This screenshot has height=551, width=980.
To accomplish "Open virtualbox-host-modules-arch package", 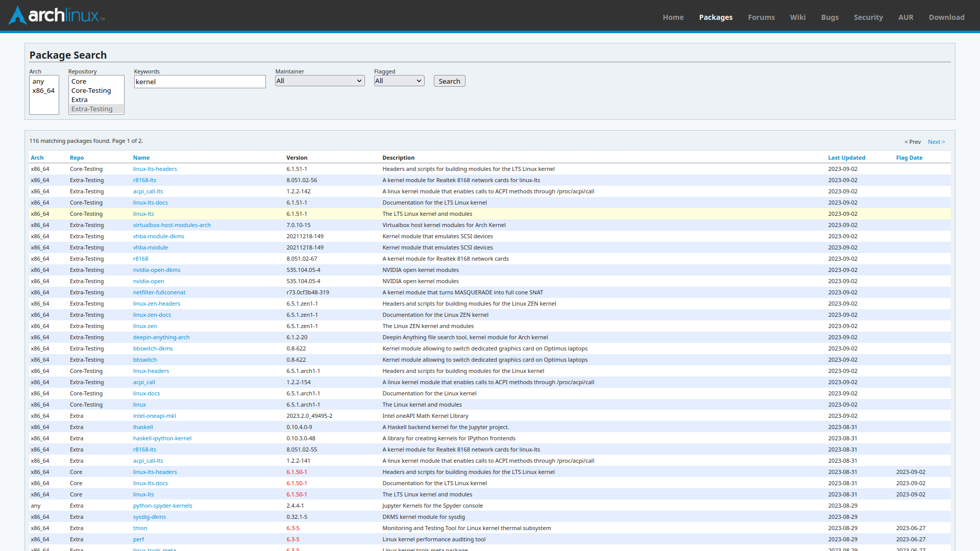I will pyautogui.click(x=172, y=225).
